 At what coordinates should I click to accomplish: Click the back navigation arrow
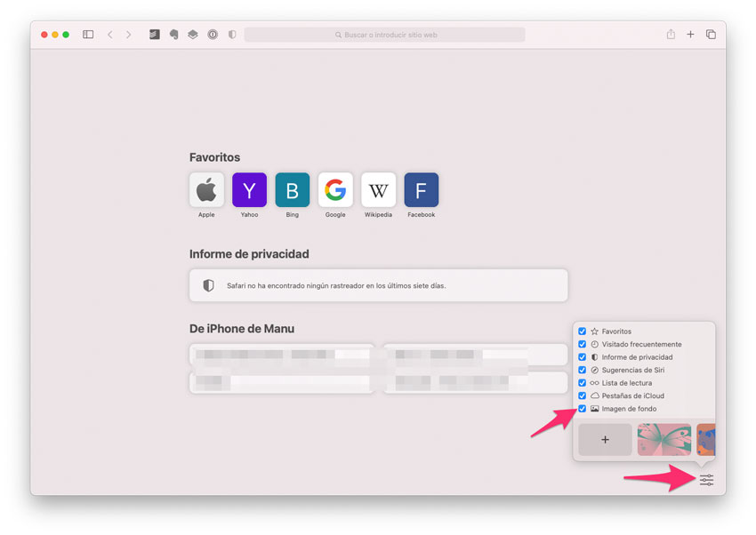[109, 35]
